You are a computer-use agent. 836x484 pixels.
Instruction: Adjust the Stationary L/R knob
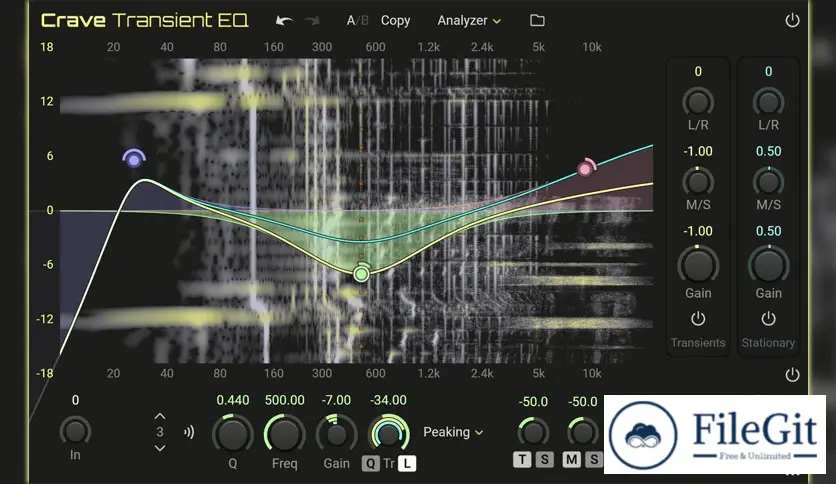point(768,102)
